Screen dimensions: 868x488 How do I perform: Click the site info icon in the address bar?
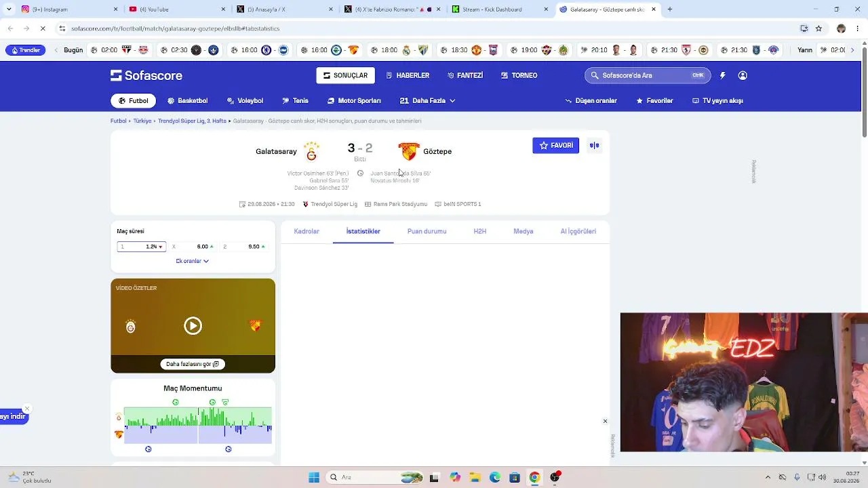tap(62, 28)
